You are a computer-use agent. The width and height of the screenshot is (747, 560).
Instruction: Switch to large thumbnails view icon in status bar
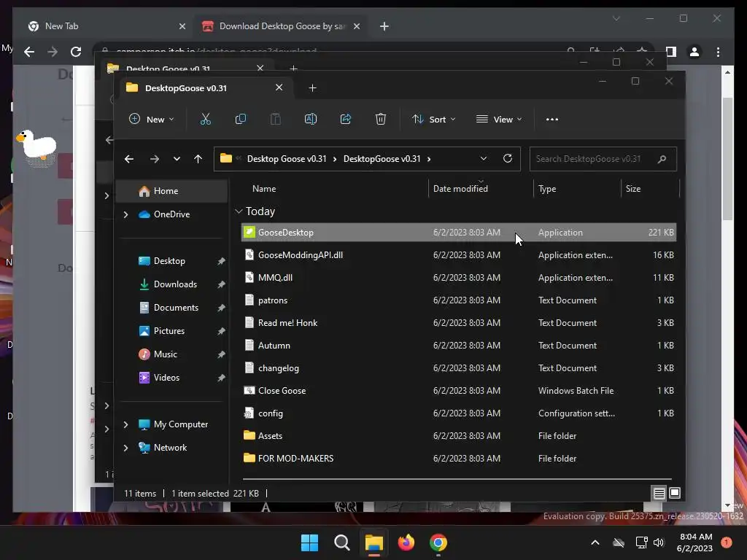(675, 494)
